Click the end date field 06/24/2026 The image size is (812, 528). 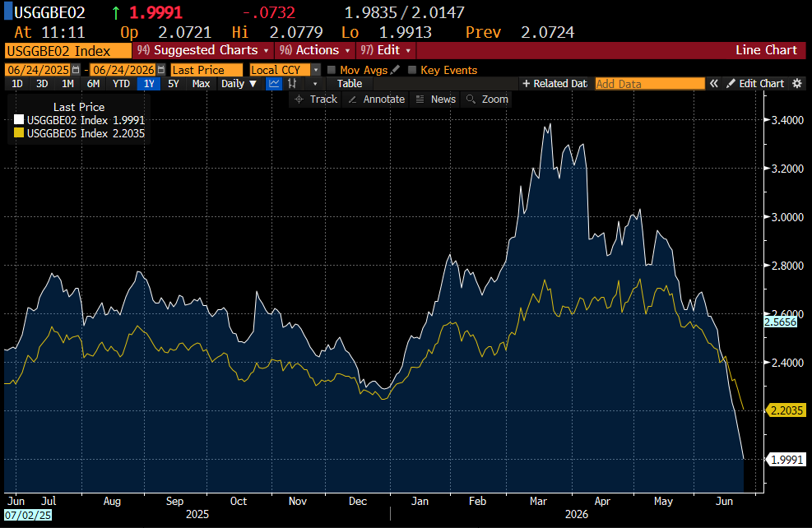point(123,70)
